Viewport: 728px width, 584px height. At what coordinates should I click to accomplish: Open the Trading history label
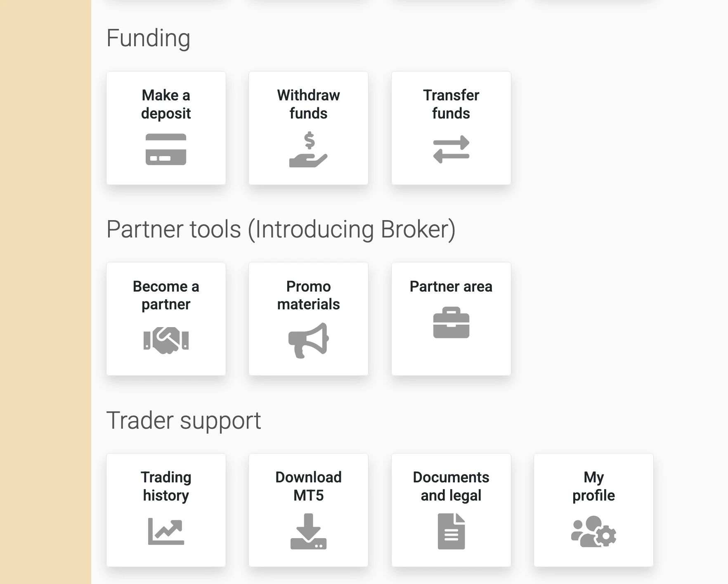(166, 486)
